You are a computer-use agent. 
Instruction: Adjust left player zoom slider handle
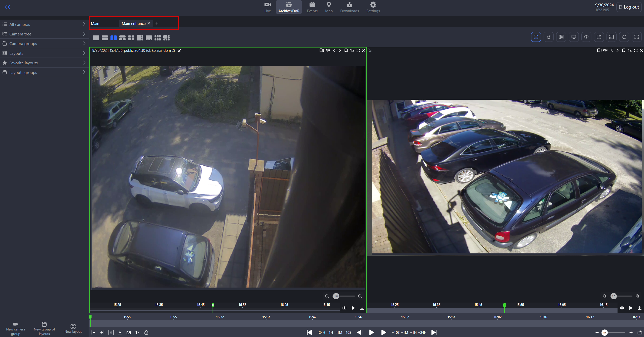click(336, 296)
